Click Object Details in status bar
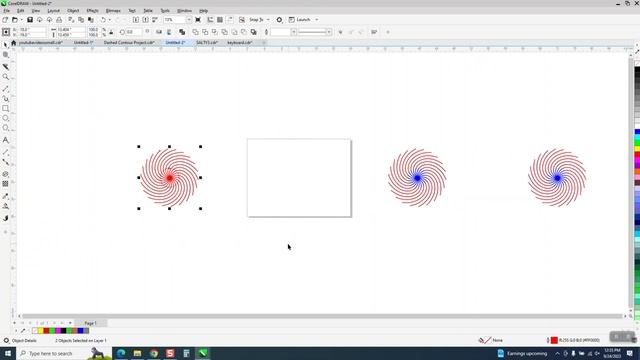 [24, 340]
